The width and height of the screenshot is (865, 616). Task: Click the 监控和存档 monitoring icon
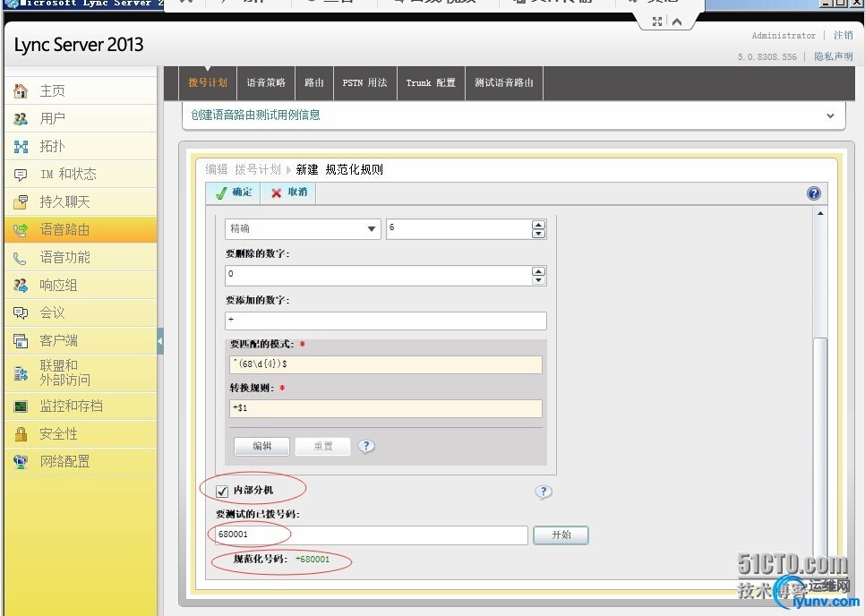click(x=21, y=406)
